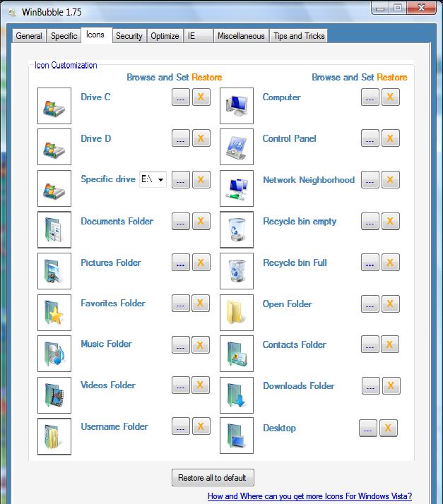
Task: Click the Downloads Folder icon preview
Action: point(237,395)
